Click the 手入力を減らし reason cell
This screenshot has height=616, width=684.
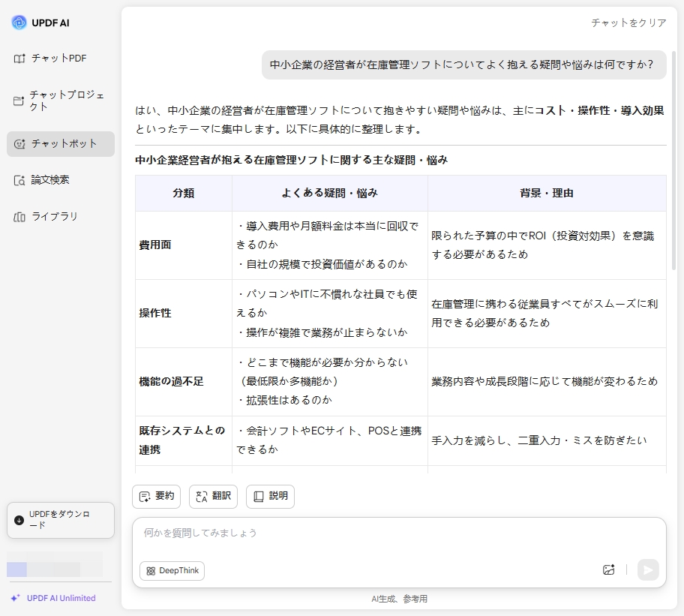[547, 440]
